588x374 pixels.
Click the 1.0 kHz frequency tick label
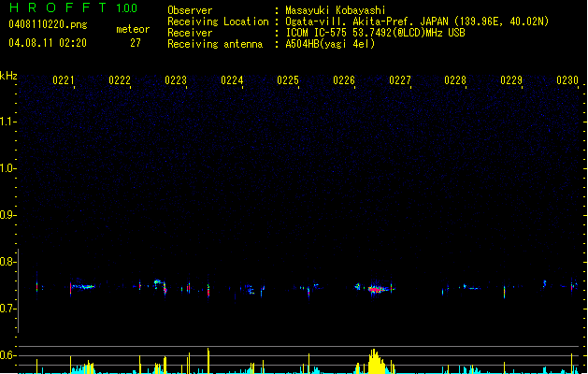point(7,168)
